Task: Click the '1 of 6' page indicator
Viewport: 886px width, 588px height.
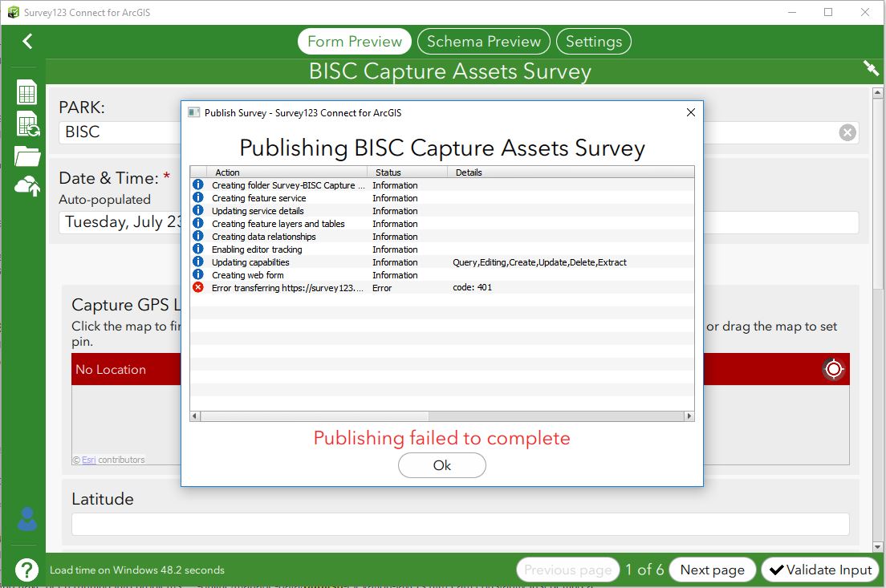Action: (x=644, y=570)
